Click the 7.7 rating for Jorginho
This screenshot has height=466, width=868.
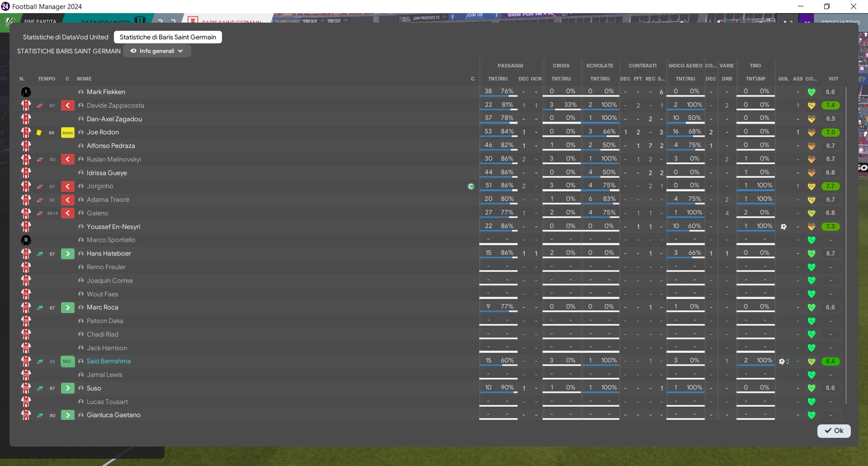click(x=830, y=186)
